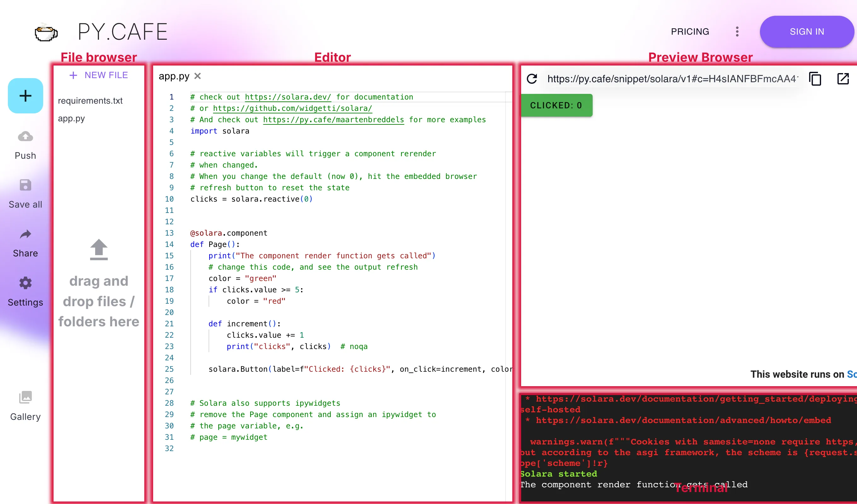Go to the PRICING page
The image size is (857, 504).
[690, 31]
